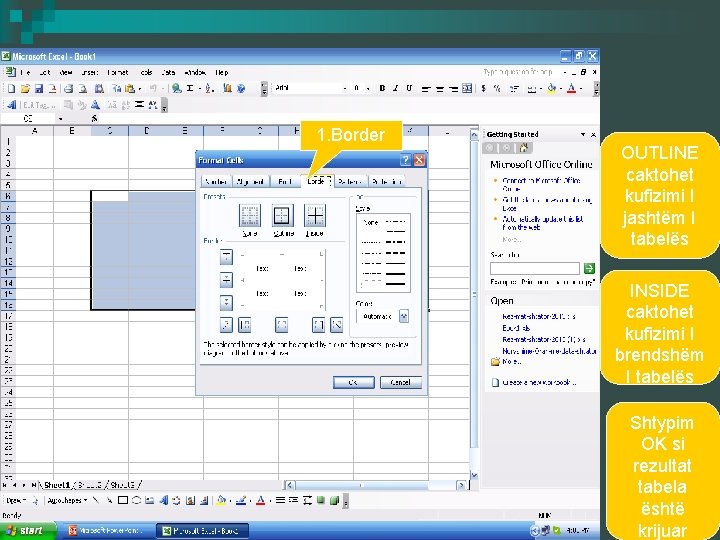This screenshot has height=540, width=720.
Task: Open the Window menu
Action: [195, 73]
